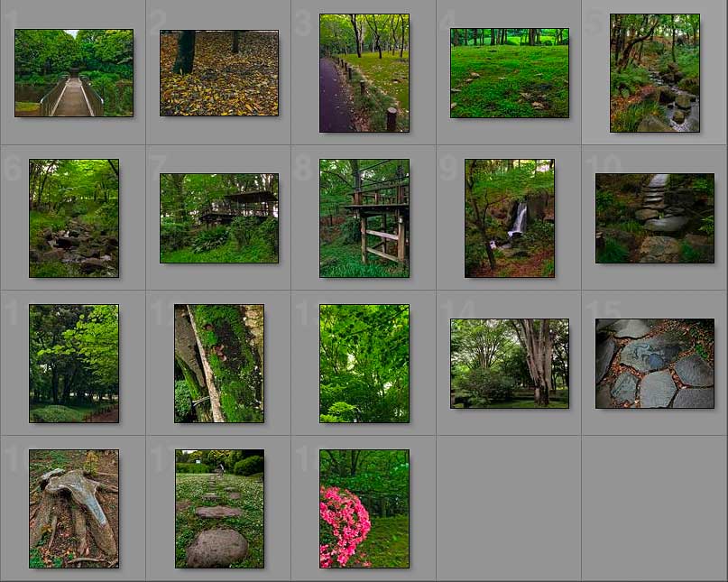
Task: Choose the rocky creek photo in cell 6
Action: 74,218
